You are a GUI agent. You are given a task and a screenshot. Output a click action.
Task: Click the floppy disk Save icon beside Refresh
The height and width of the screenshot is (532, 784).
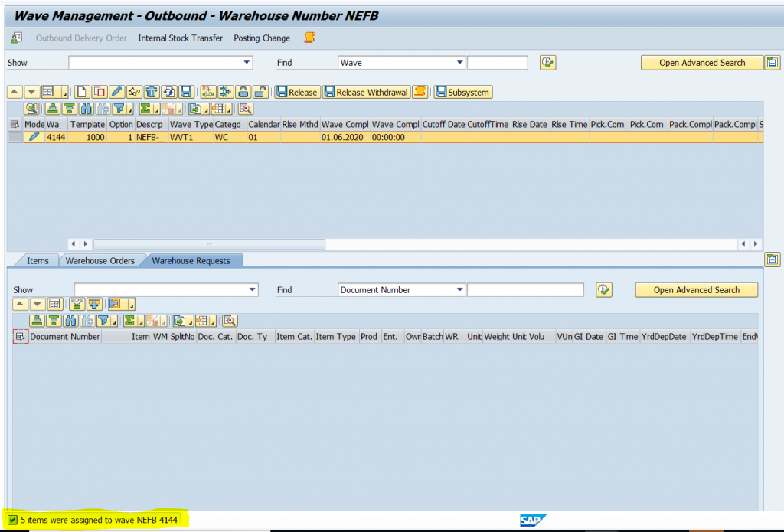[x=186, y=92]
